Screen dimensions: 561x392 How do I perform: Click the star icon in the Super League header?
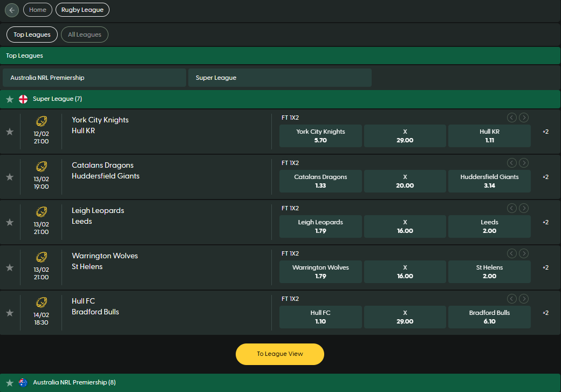click(9, 99)
